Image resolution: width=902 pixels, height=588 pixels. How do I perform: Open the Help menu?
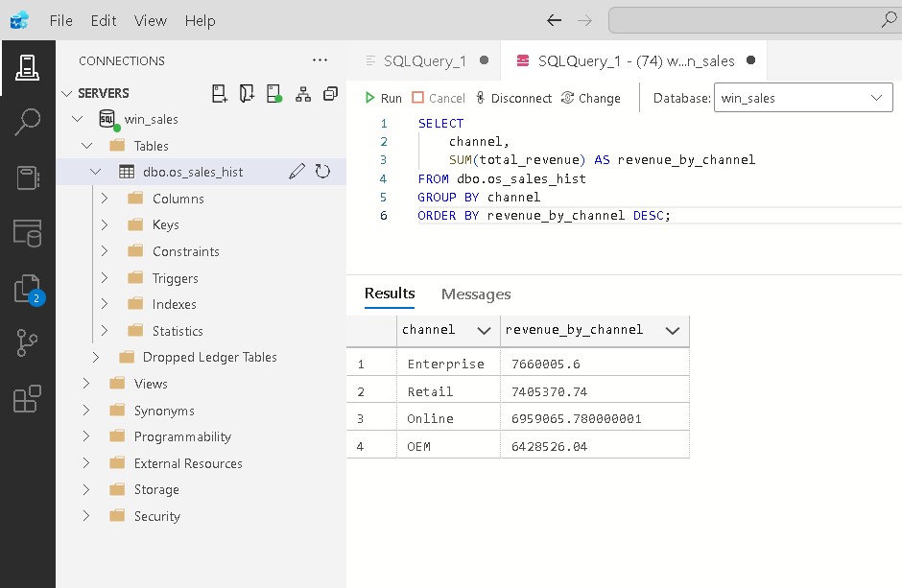click(x=200, y=21)
